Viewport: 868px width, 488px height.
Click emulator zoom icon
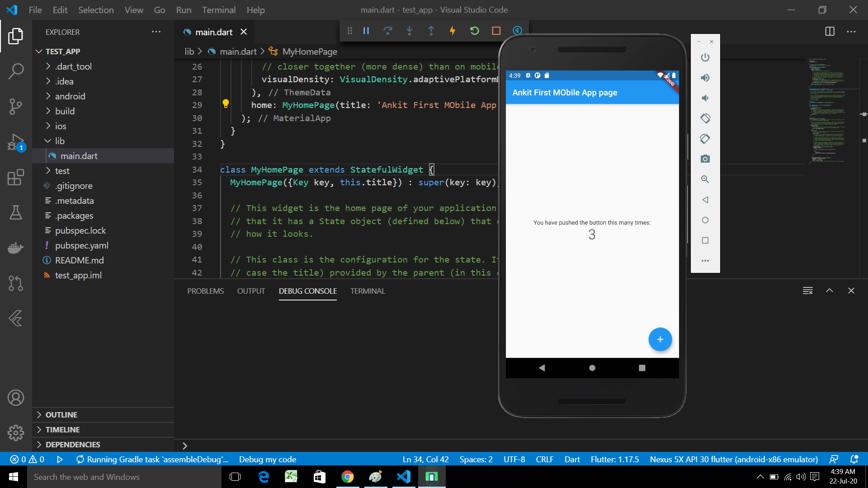point(705,179)
